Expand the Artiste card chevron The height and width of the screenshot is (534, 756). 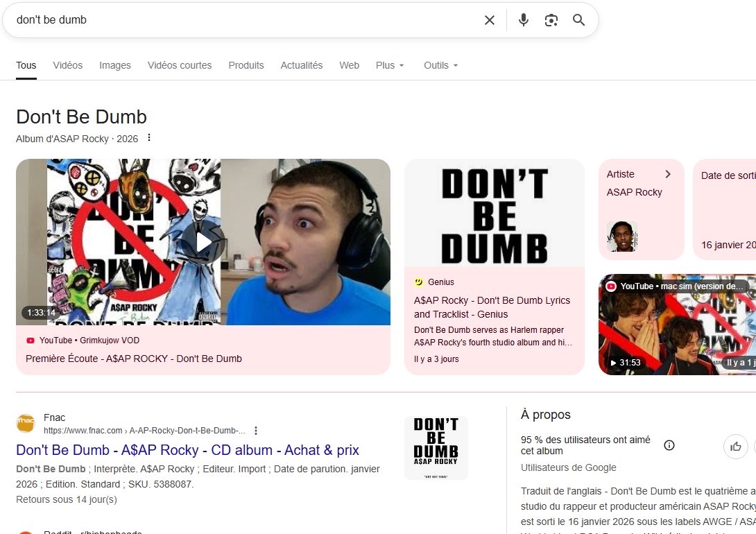[x=668, y=174]
